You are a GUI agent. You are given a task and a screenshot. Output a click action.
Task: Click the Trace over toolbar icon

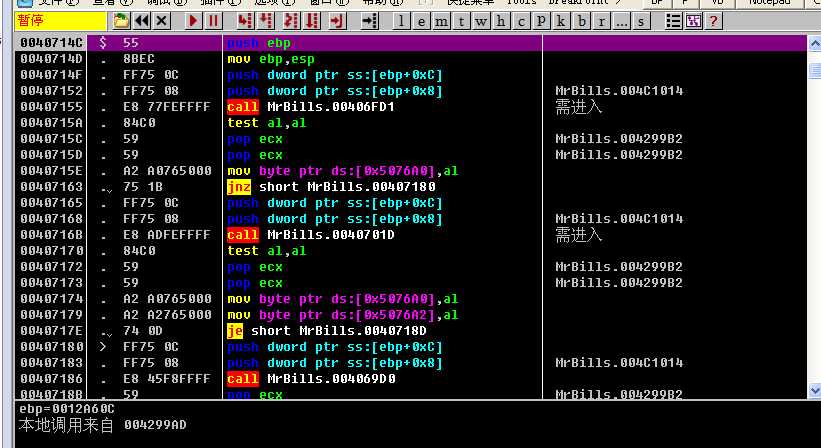pos(313,21)
